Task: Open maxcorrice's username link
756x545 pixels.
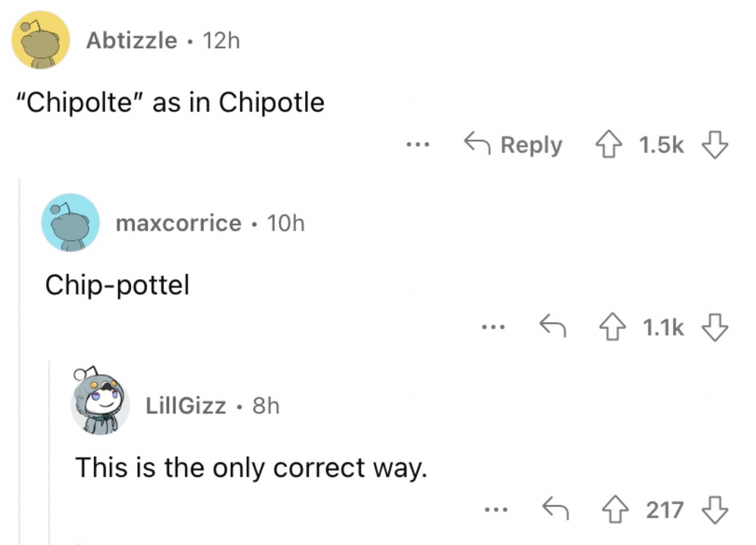Action: pos(179,223)
